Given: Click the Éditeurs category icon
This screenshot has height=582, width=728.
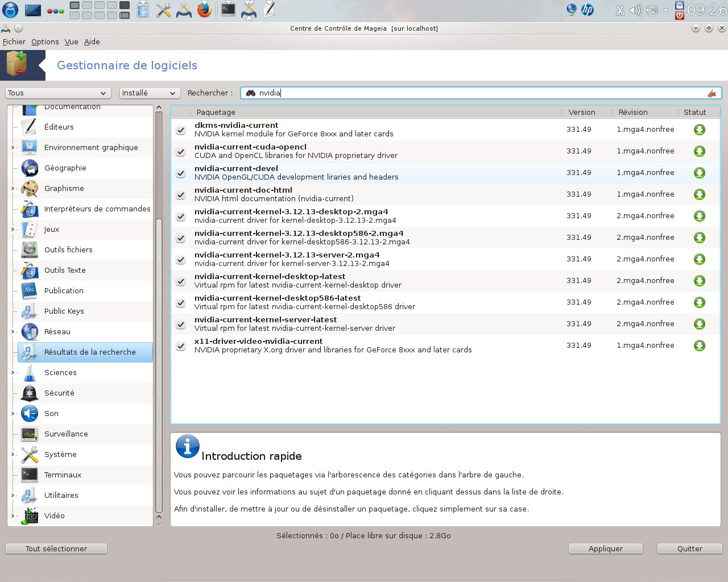Looking at the screenshot, I should [x=30, y=127].
